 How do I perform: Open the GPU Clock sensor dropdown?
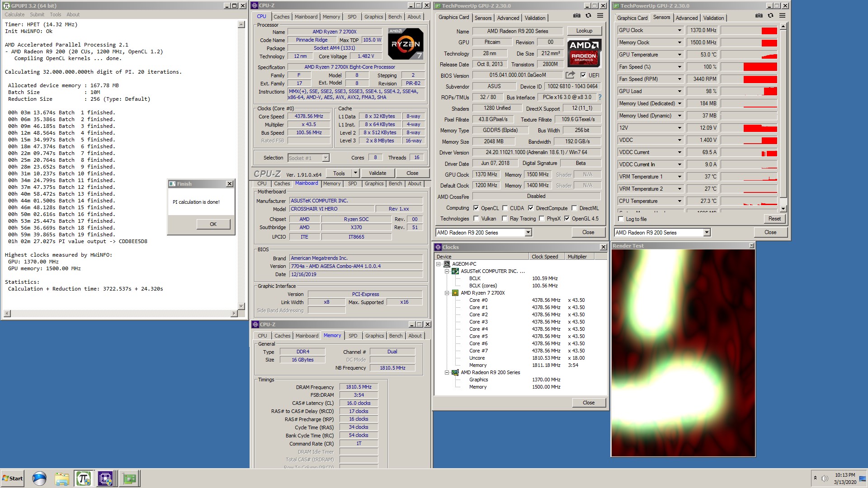(679, 30)
